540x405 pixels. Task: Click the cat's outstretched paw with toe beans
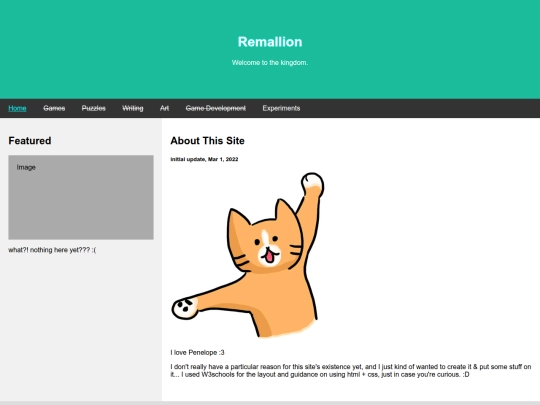185,308
